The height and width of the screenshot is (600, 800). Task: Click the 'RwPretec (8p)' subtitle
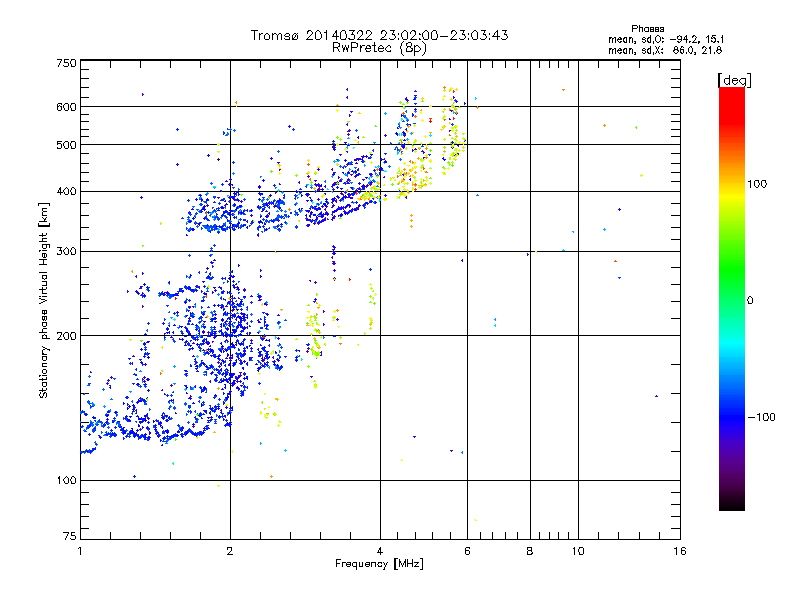pos(379,48)
